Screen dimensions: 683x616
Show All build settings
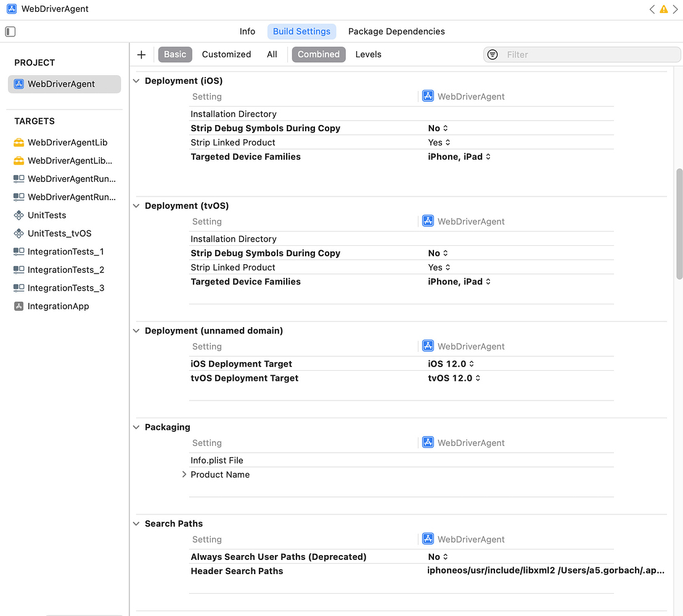[272, 54]
